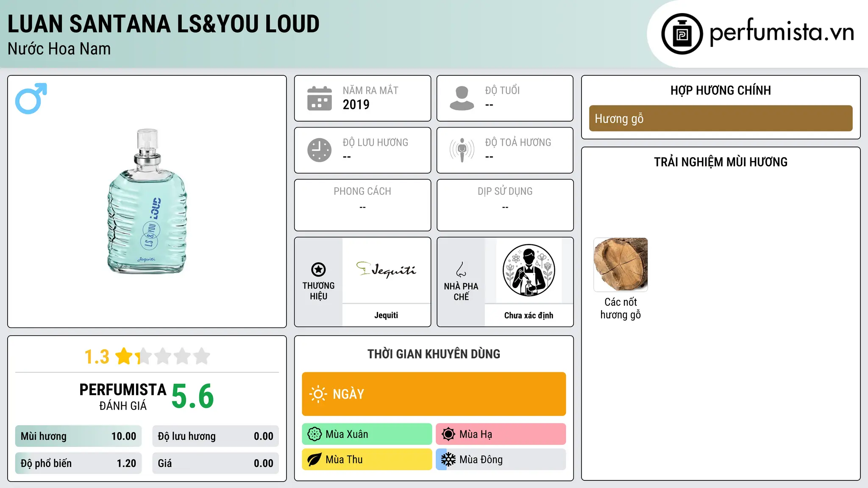Click the Hương gỗ brown accord bar
The image size is (868, 488).
point(721,118)
